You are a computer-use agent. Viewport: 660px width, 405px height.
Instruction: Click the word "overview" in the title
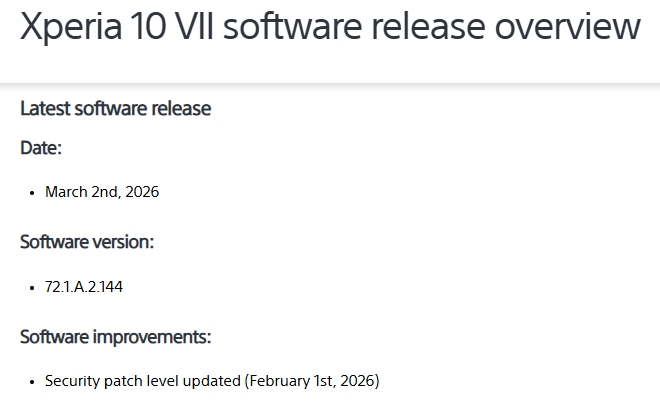[x=567, y=27]
